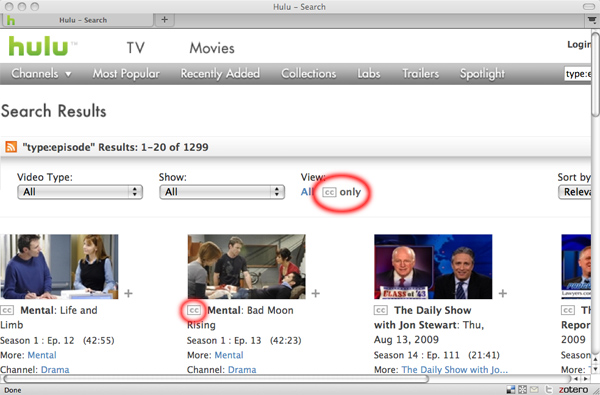This screenshot has width=600, height=395.
Task: Click the Search Results heading
Action: pyautogui.click(x=54, y=111)
